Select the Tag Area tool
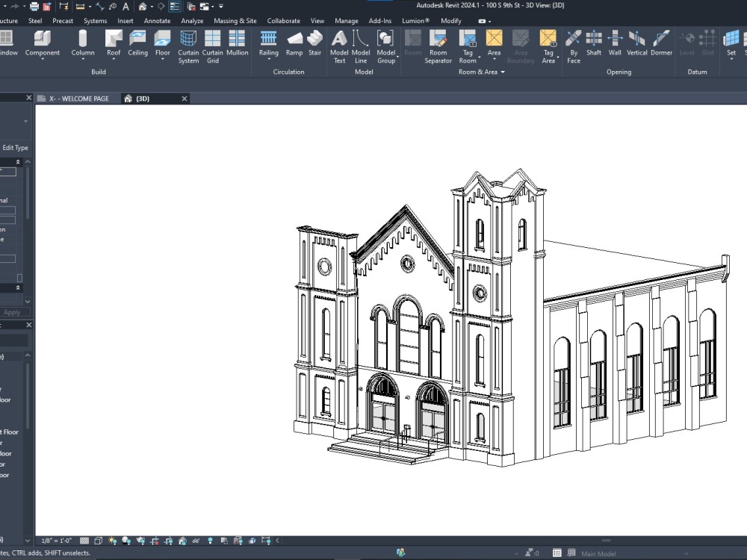Screen dimensions: 747x560 click(x=548, y=46)
